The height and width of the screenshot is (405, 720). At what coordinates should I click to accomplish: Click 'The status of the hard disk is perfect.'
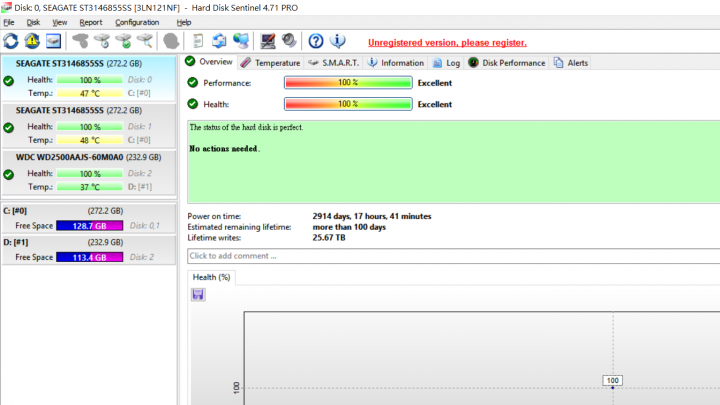pyautogui.click(x=246, y=127)
